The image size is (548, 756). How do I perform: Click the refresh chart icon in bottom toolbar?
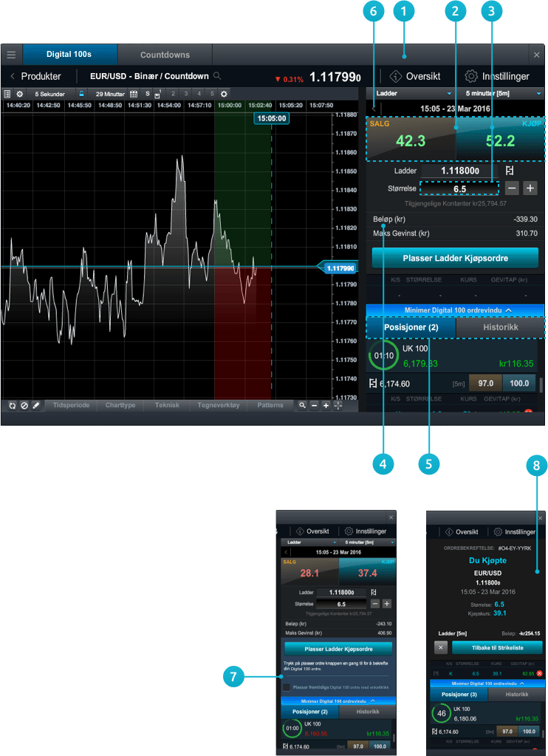[13, 406]
